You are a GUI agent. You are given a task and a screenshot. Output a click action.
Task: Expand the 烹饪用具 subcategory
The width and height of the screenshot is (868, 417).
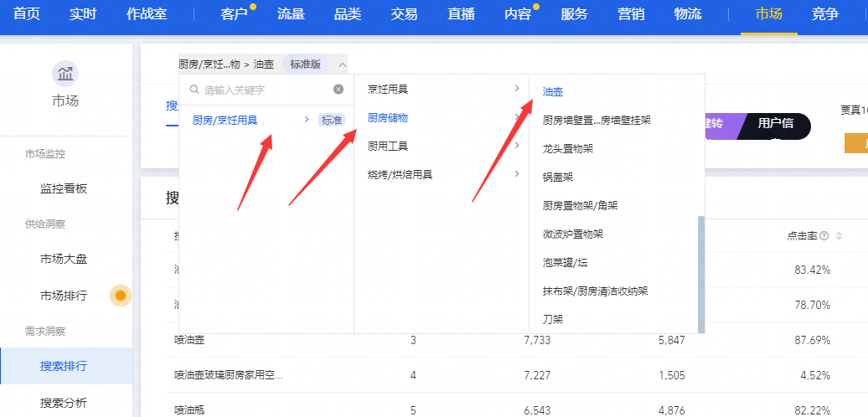click(517, 89)
